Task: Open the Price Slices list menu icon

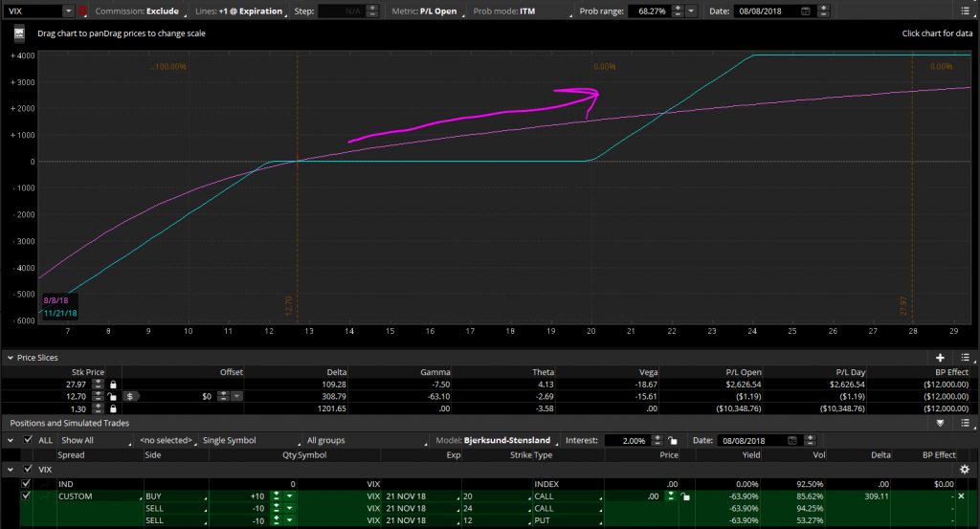Action: [x=964, y=357]
